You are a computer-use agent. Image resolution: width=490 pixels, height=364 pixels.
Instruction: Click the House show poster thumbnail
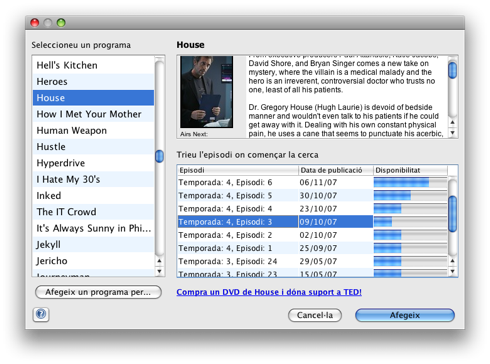click(206, 92)
